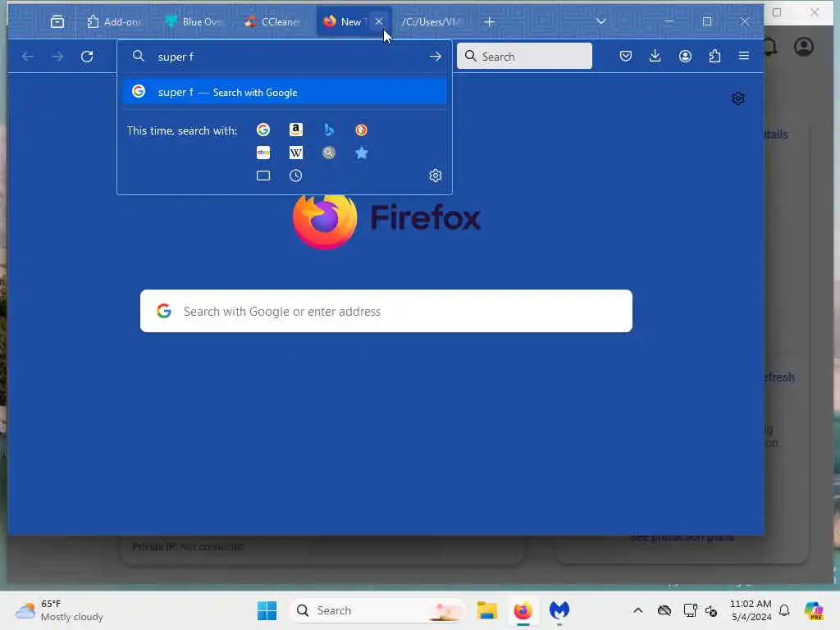
Task: Switch to the /C:/Users tab
Action: [431, 22]
